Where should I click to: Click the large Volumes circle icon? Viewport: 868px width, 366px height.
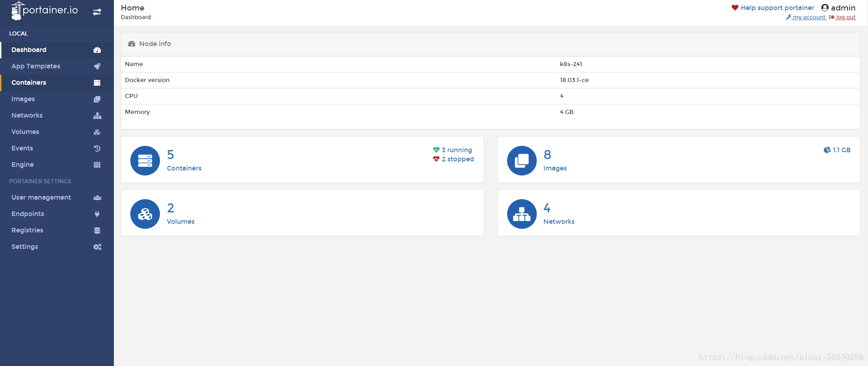145,214
